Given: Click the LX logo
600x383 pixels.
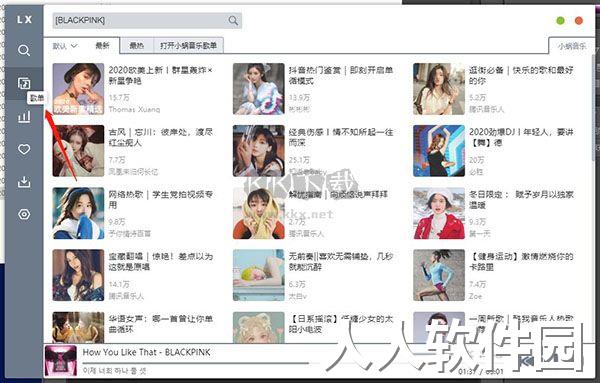Looking at the screenshot, I should pyautogui.click(x=24, y=20).
